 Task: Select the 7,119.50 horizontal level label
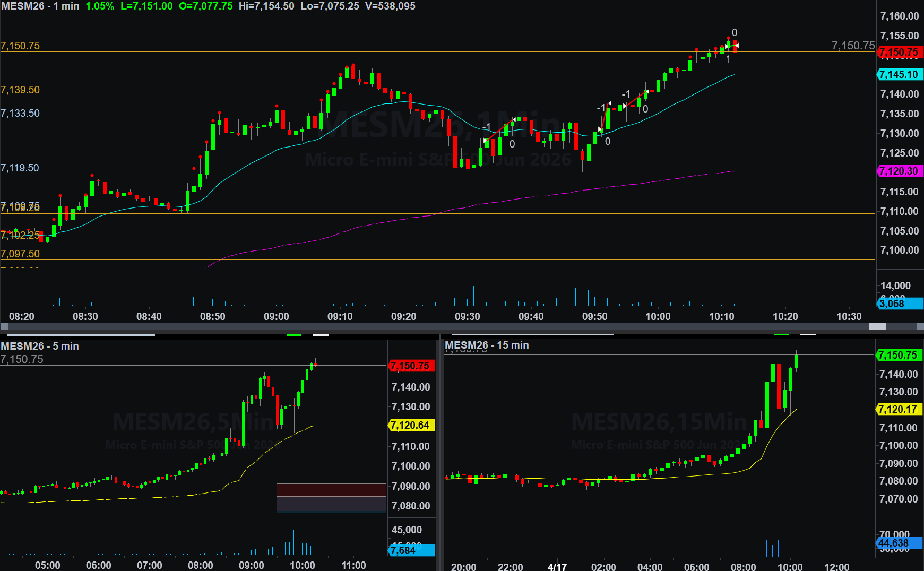(x=20, y=168)
